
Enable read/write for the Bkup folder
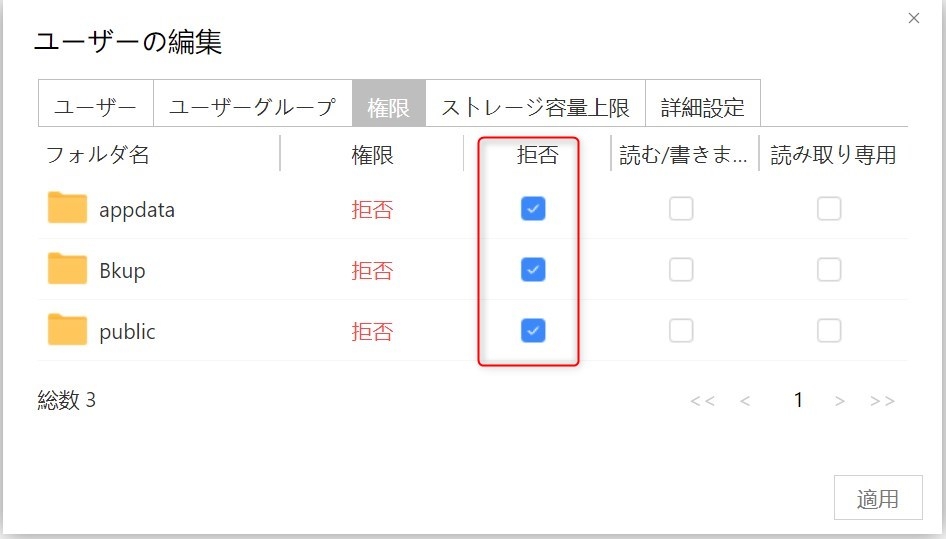pyautogui.click(x=681, y=270)
